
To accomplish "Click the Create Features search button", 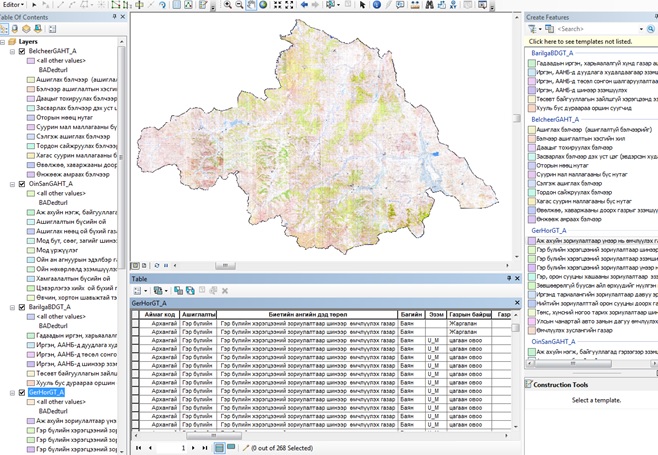I will pyautogui.click(x=651, y=29).
